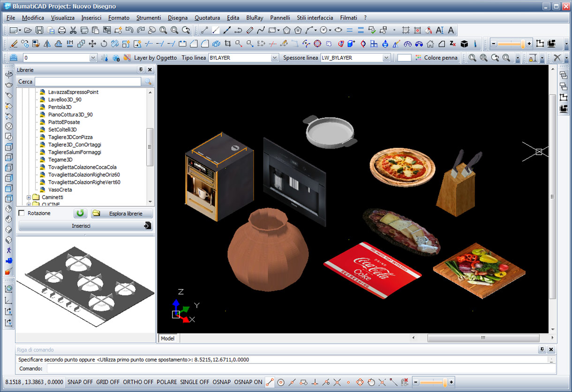Open the Spessore linea LW_BYLAYER dropdown
This screenshot has width=572, height=392.
pos(386,58)
